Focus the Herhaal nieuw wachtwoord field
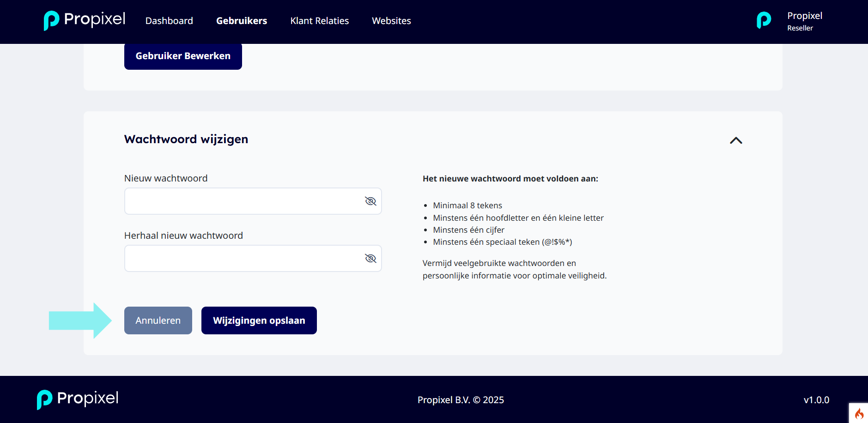 [x=253, y=258]
